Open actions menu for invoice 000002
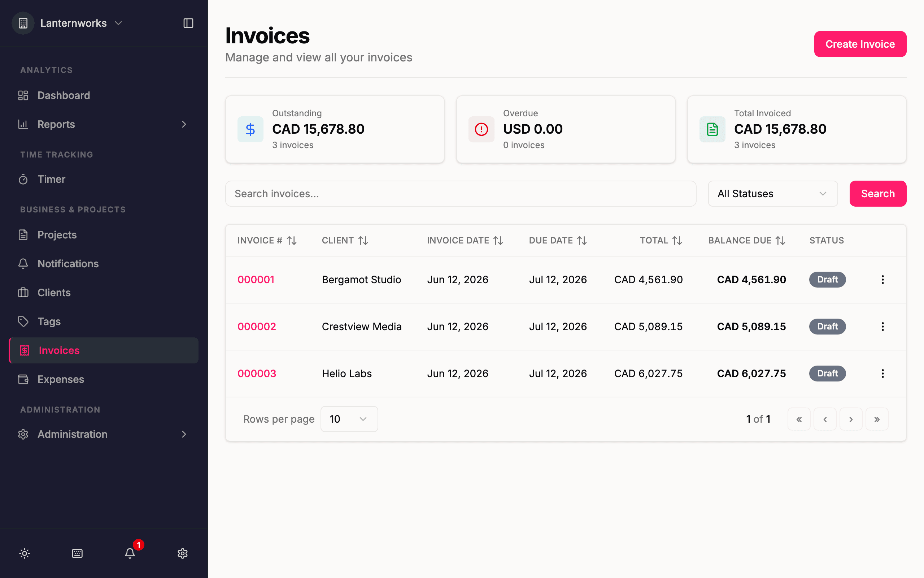The height and width of the screenshot is (578, 924). [883, 327]
